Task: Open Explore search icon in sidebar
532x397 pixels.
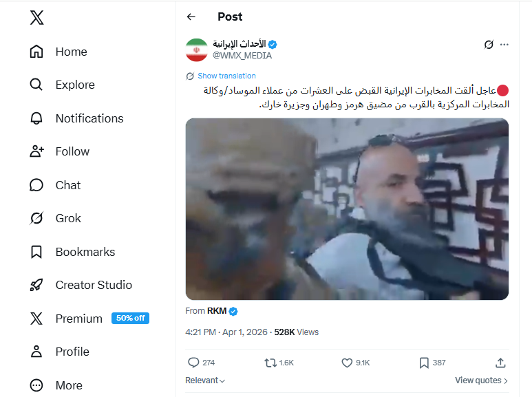Action: [x=37, y=85]
